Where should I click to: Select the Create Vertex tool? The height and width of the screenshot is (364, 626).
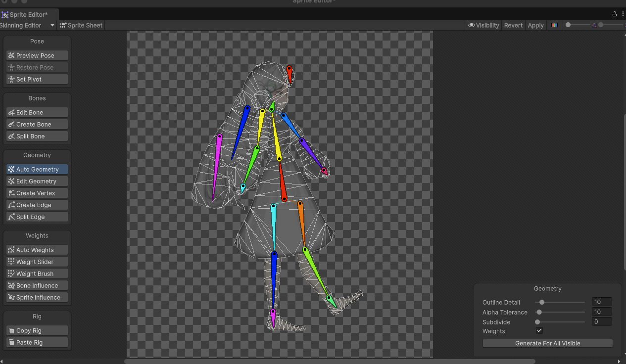click(37, 193)
